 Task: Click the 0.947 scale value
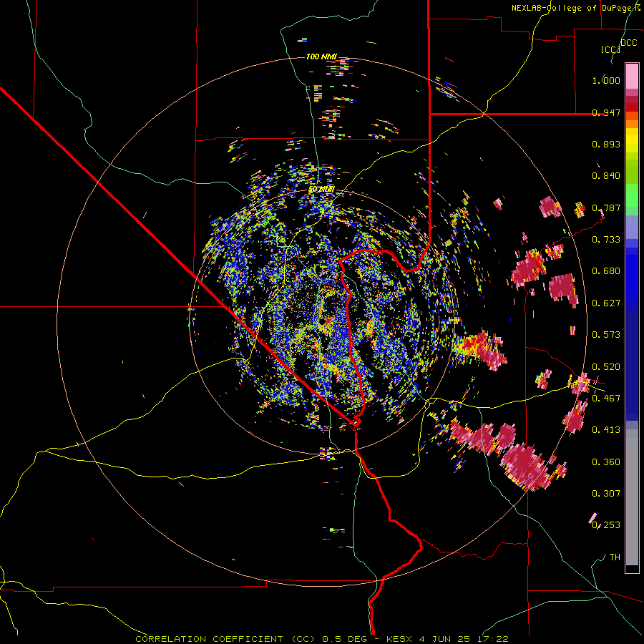pos(606,112)
